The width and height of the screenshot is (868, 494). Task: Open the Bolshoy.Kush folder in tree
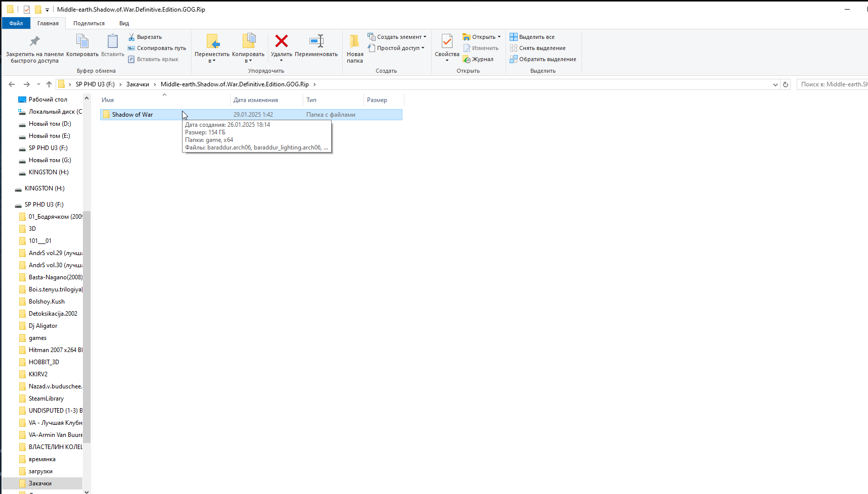tap(47, 302)
